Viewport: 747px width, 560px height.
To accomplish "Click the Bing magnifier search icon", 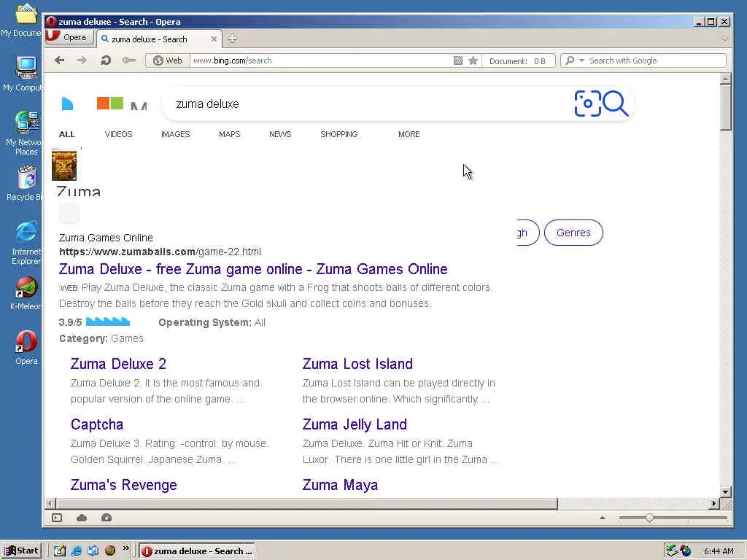I will click(x=615, y=104).
